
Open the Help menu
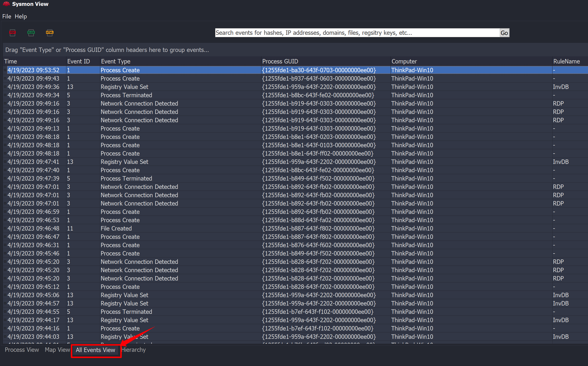(21, 16)
